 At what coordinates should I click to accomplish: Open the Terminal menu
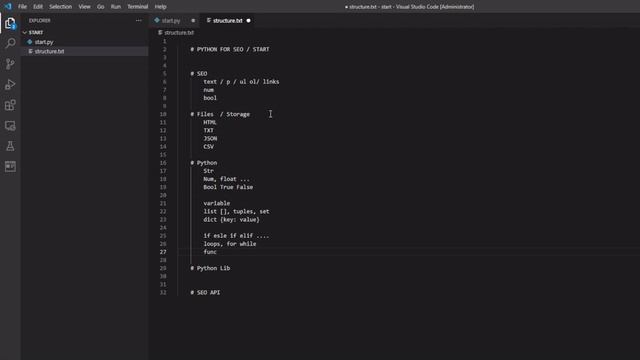138,7
